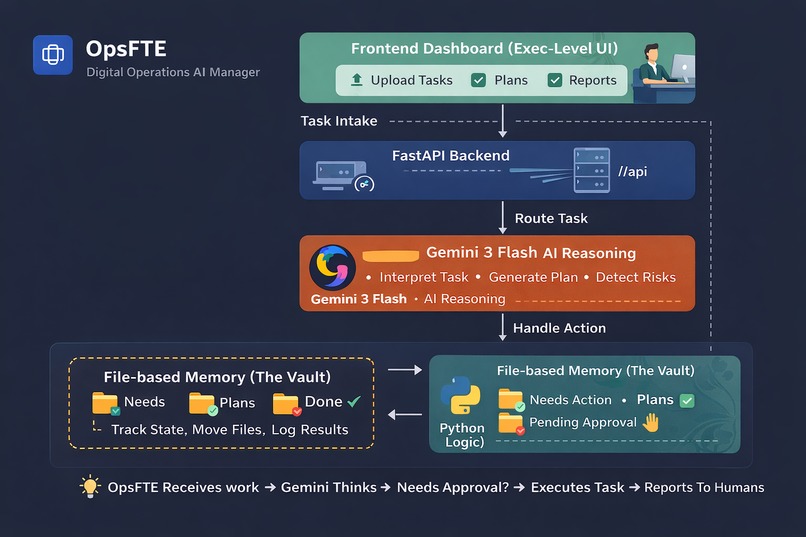The image size is (806, 537).
Task: Click the Python Logic) label
Action: pyautogui.click(x=462, y=435)
